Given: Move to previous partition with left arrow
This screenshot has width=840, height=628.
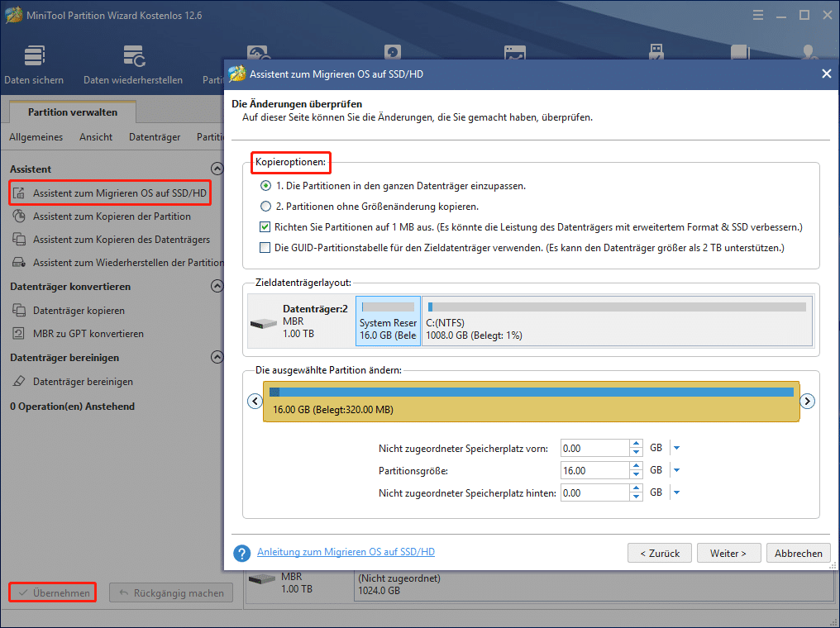Looking at the screenshot, I should coord(255,401).
